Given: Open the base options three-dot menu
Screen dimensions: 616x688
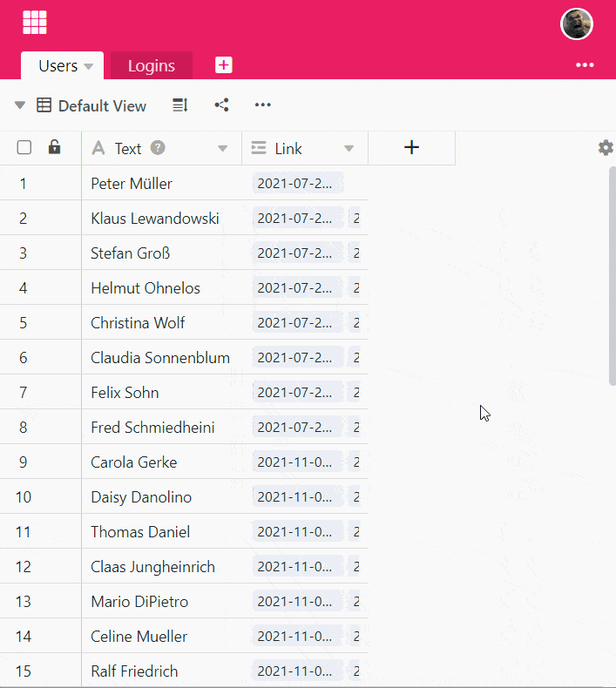Looking at the screenshot, I should tap(585, 65).
